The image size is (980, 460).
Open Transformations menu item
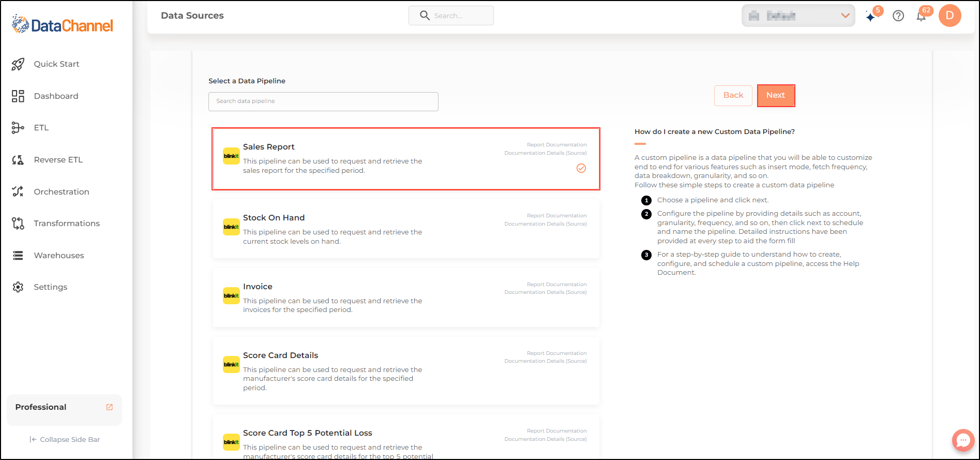click(x=67, y=224)
